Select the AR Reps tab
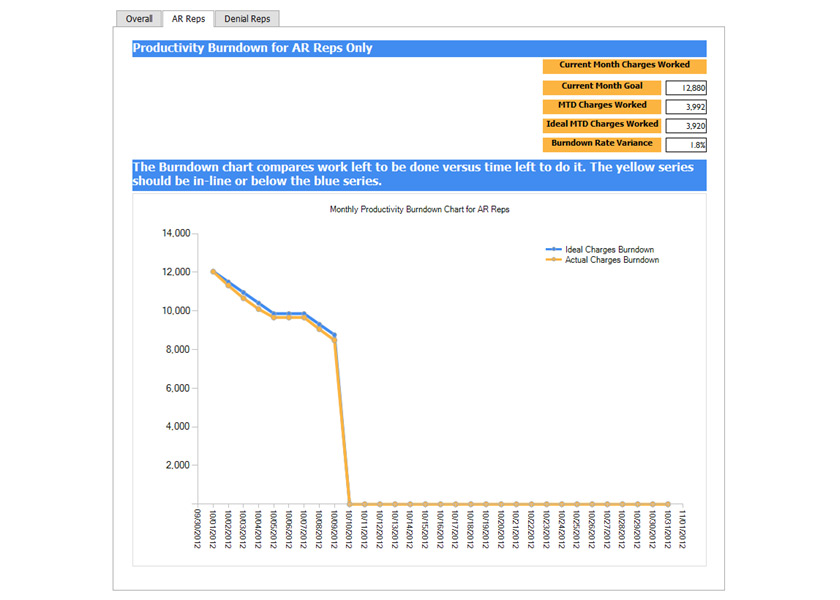Viewport: 840px width, 600px height. (188, 19)
